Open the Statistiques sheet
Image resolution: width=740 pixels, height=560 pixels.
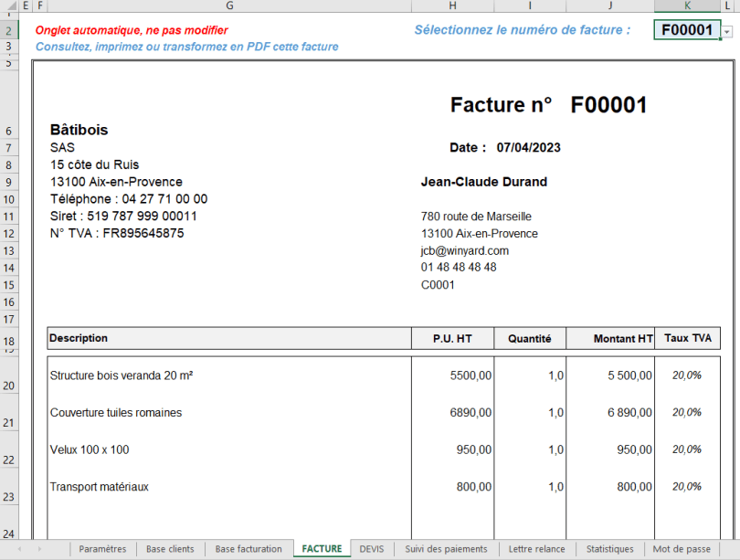pyautogui.click(x=609, y=549)
